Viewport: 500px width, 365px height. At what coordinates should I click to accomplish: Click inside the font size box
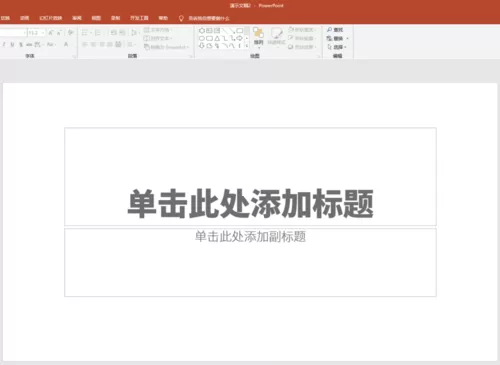click(x=33, y=33)
